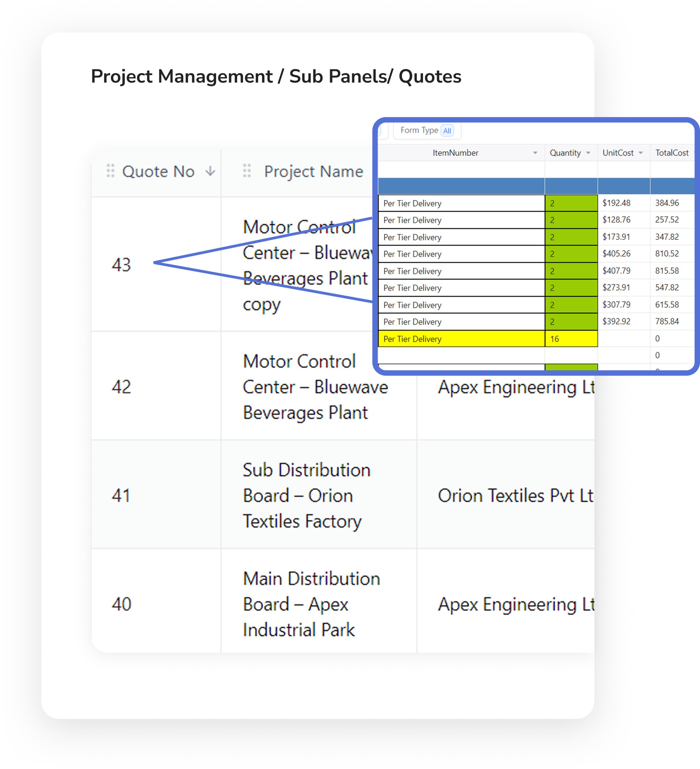Open the UnitCost column filter dropdown
700x769 pixels.
coord(641,153)
